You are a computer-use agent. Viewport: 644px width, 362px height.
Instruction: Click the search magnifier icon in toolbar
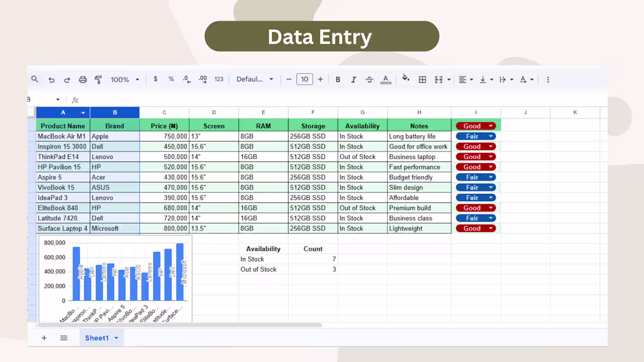[x=35, y=79]
